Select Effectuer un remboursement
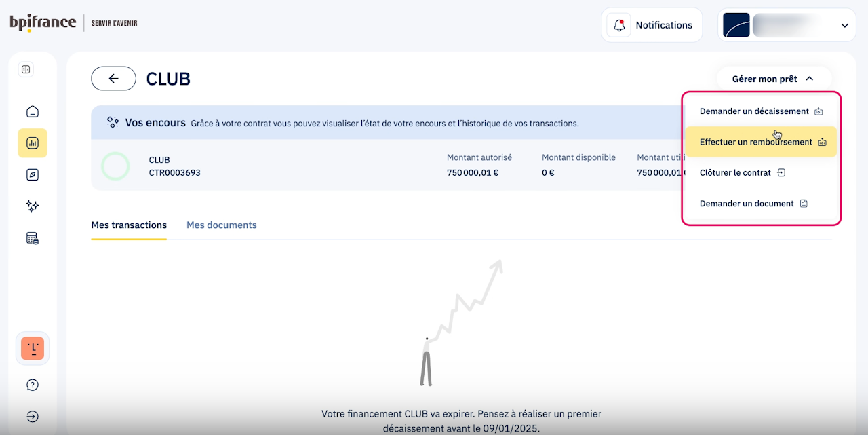Screen dimensions: 868x435 click(x=761, y=142)
